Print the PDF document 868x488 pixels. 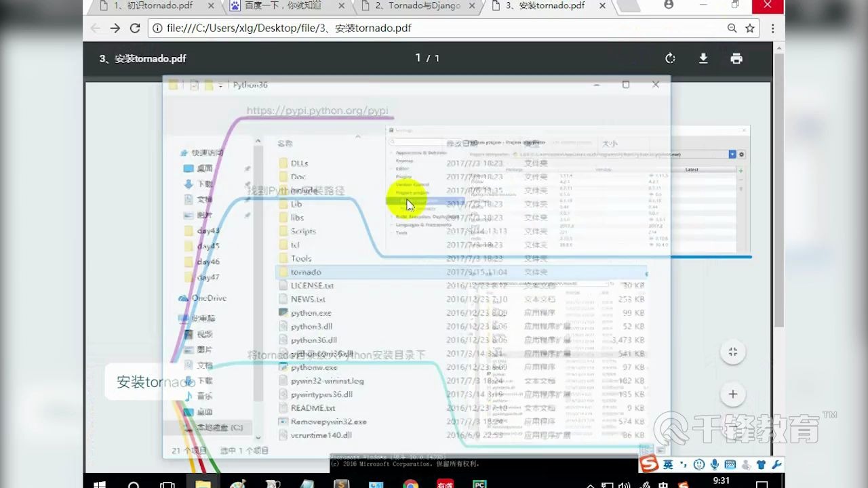[x=736, y=58]
